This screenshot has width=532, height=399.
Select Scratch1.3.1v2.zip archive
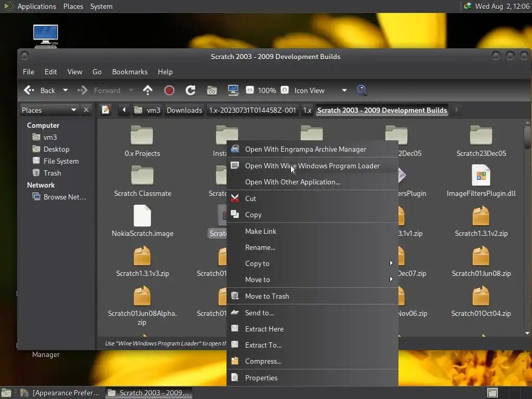point(481,221)
